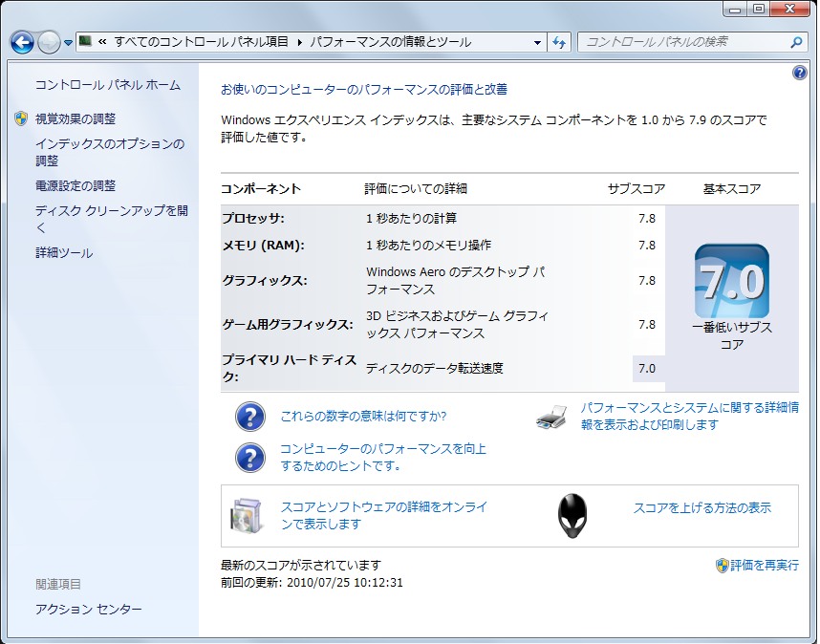This screenshot has height=644, width=820.
Task: Click the 7.0 base score badge
Action: [x=732, y=281]
